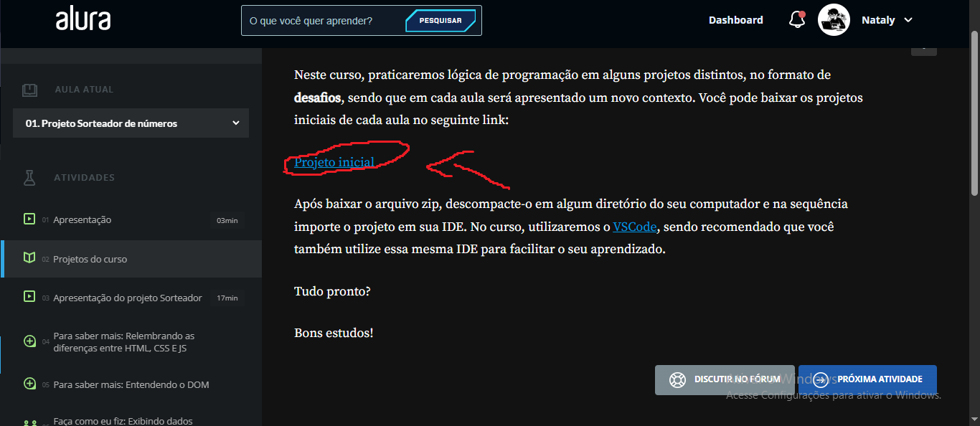This screenshot has width=980, height=426.
Task: Click the Aula Atual book icon
Action: (29, 90)
